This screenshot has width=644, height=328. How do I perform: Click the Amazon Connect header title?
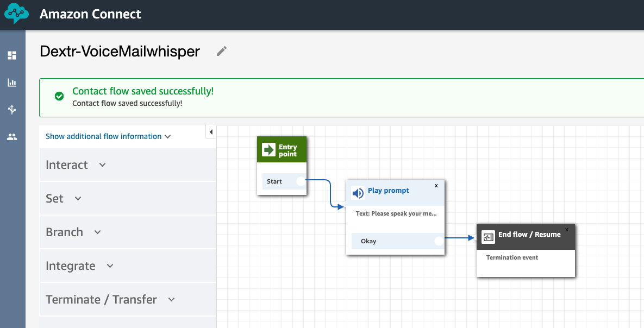coord(90,14)
